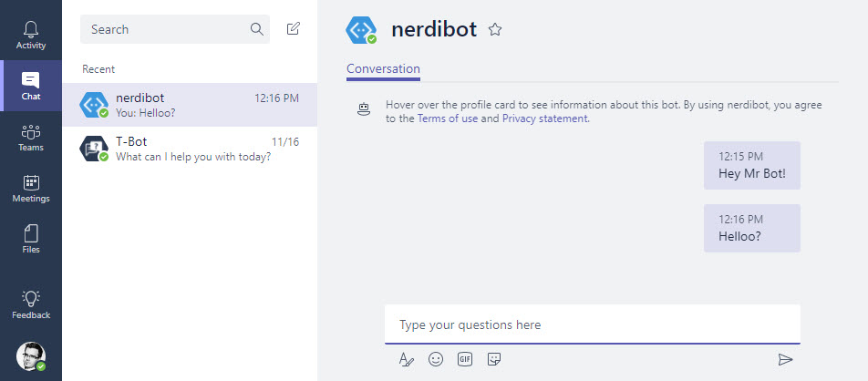Open the Meetings calendar
This screenshot has width=868, height=381.
pos(31,189)
